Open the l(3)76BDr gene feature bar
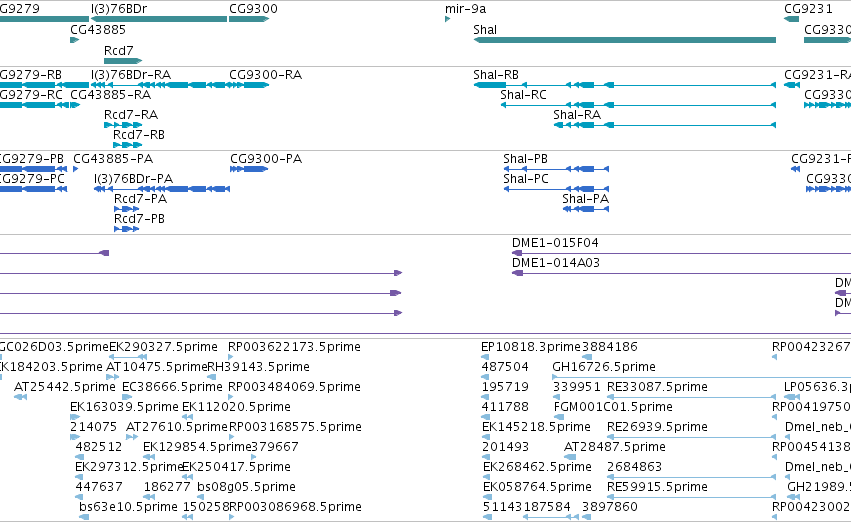851x522 pixels. click(159, 19)
